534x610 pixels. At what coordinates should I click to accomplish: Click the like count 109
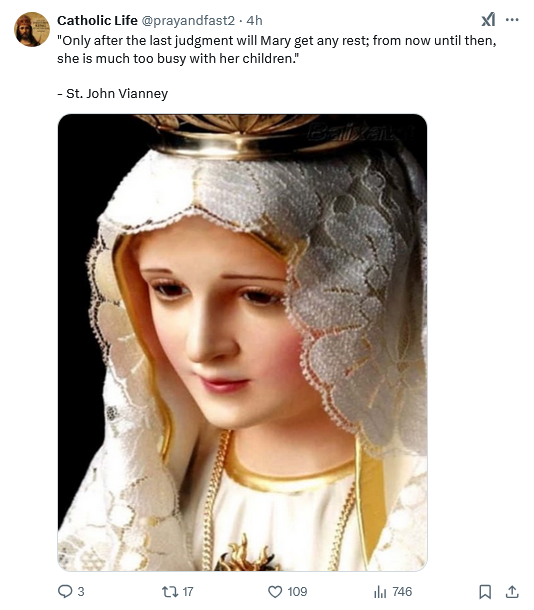(297, 592)
